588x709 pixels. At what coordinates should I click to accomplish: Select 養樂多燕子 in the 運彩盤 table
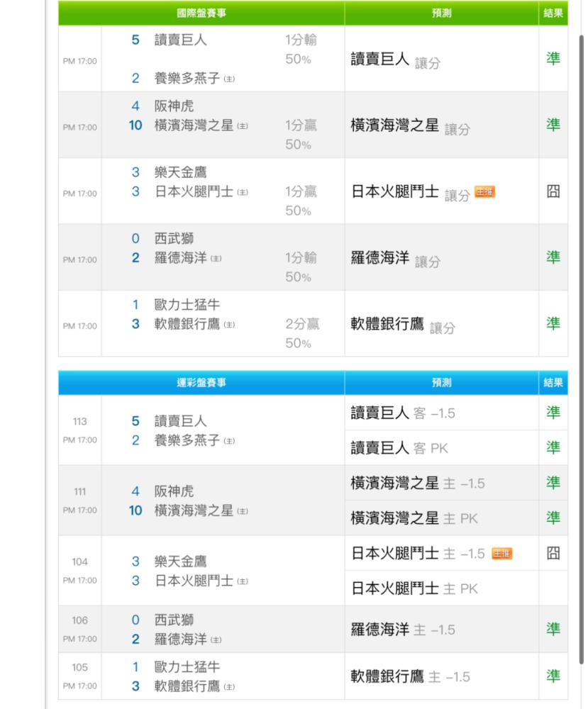(187, 440)
